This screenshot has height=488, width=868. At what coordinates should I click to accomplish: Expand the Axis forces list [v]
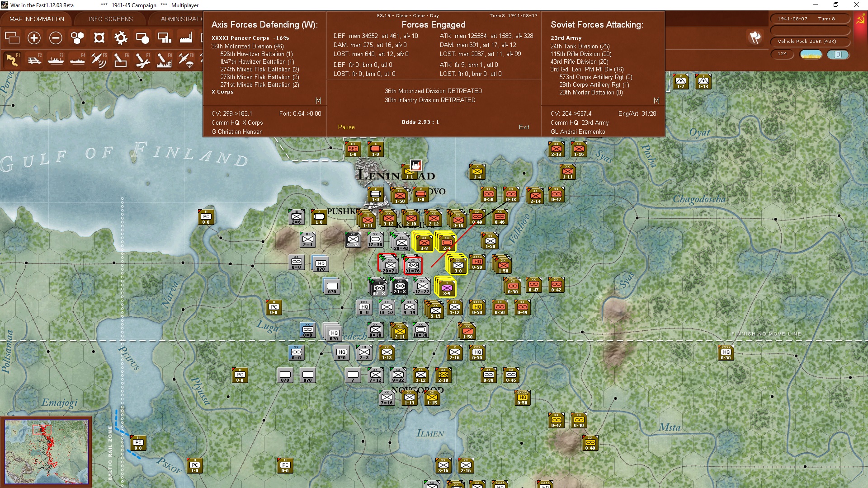click(318, 100)
